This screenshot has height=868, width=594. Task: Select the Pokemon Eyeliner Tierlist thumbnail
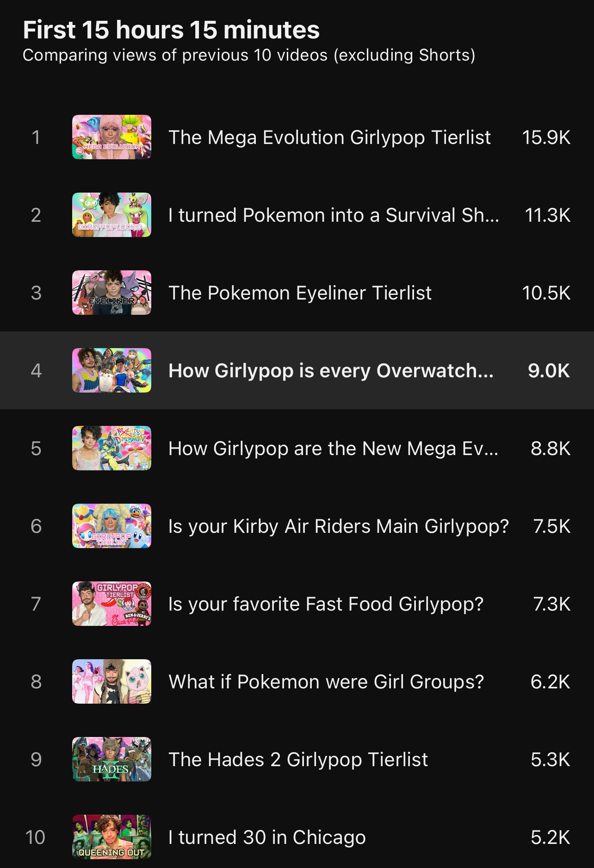pos(111,293)
